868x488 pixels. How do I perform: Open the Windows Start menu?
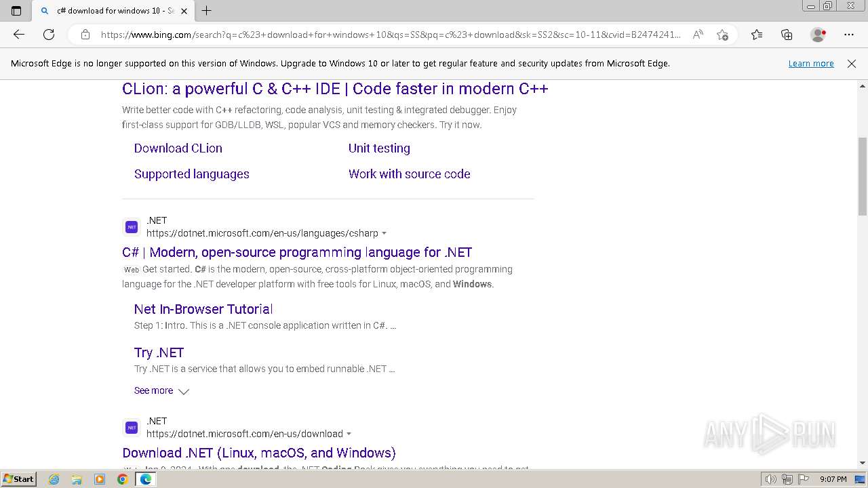18,479
